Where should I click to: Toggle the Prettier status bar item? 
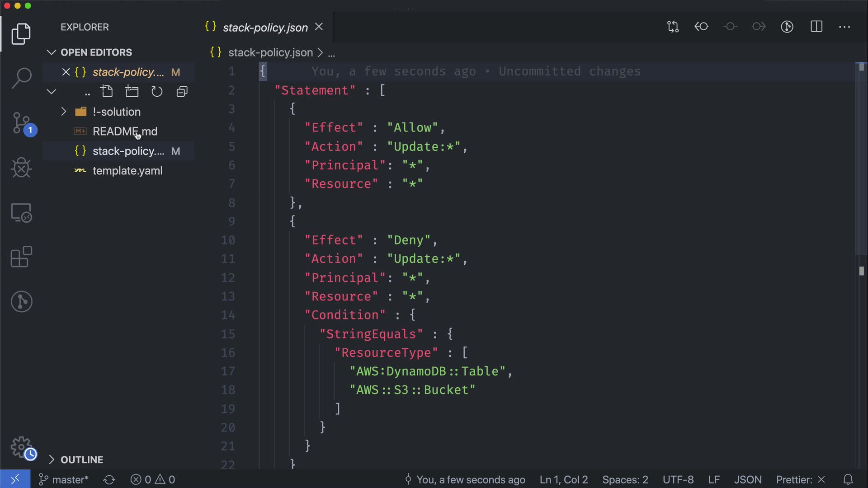(800, 479)
